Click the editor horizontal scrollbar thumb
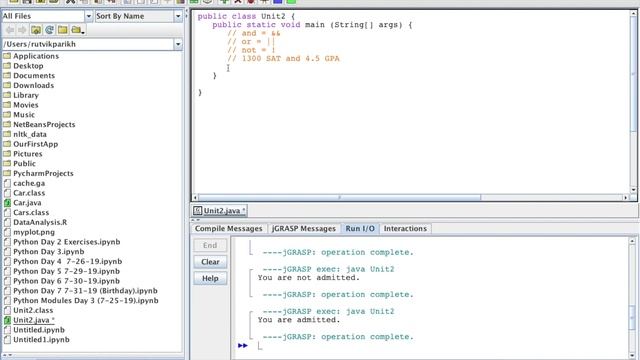The width and height of the screenshot is (640, 360). coord(340,198)
